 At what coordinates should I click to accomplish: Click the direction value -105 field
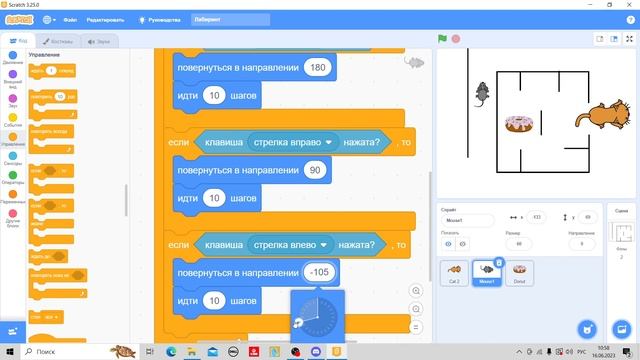(x=319, y=272)
